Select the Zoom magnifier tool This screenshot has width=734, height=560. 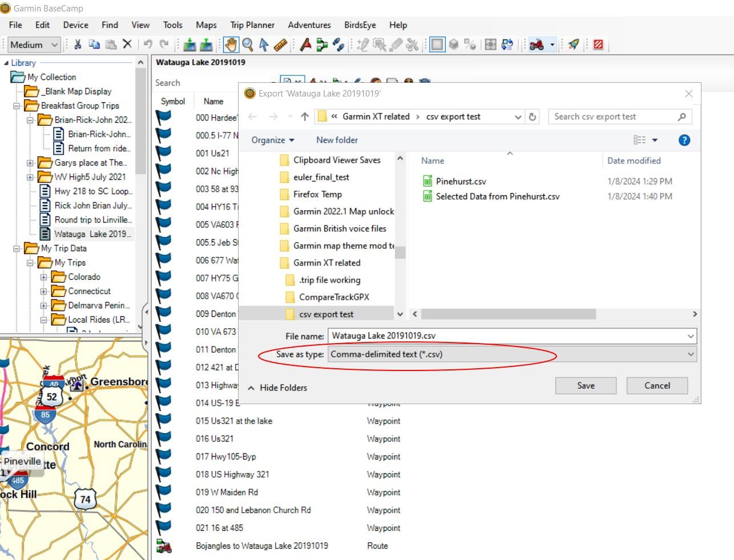point(248,45)
